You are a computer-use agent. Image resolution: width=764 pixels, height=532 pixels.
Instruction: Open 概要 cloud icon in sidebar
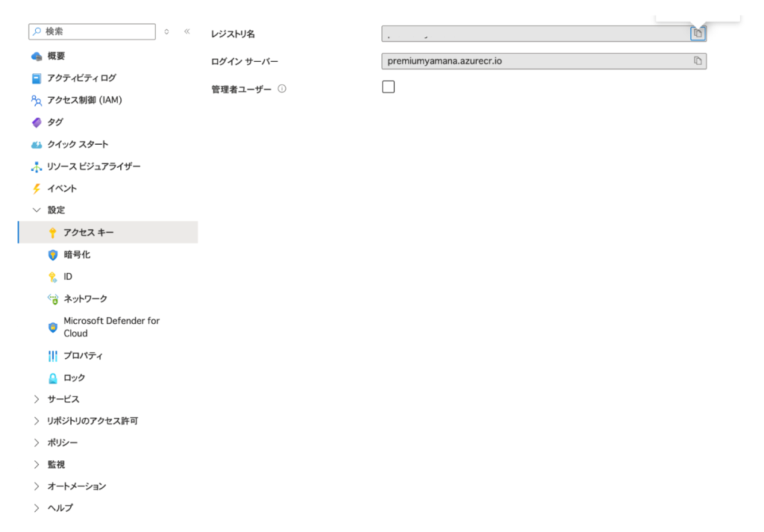pos(37,56)
